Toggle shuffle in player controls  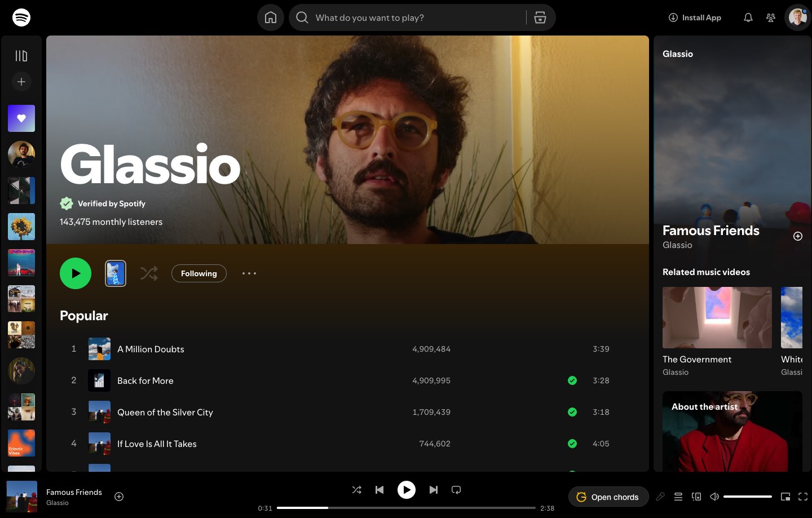point(357,490)
